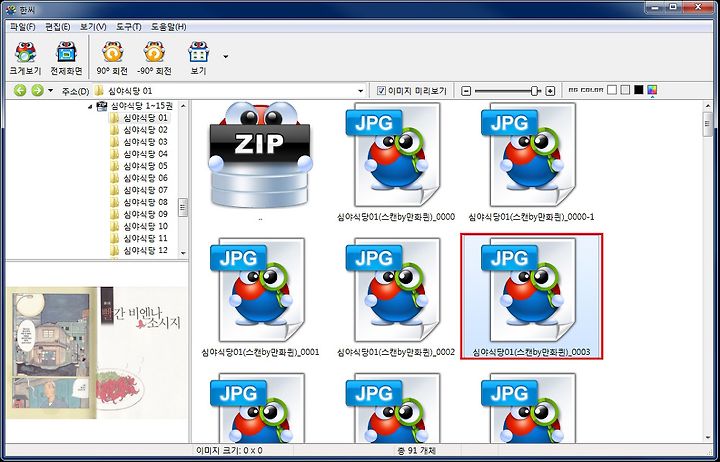Select JPG file ending _0000
This screenshot has width=720, height=462.
tap(396, 162)
